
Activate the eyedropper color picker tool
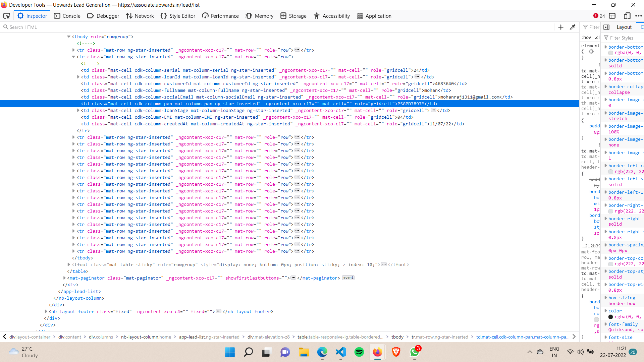click(573, 27)
